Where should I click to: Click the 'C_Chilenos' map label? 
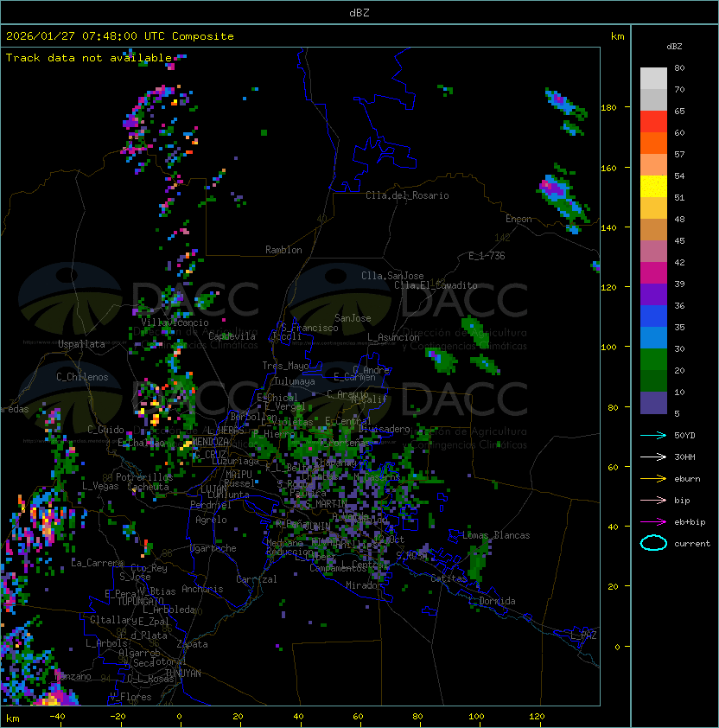tap(82, 377)
